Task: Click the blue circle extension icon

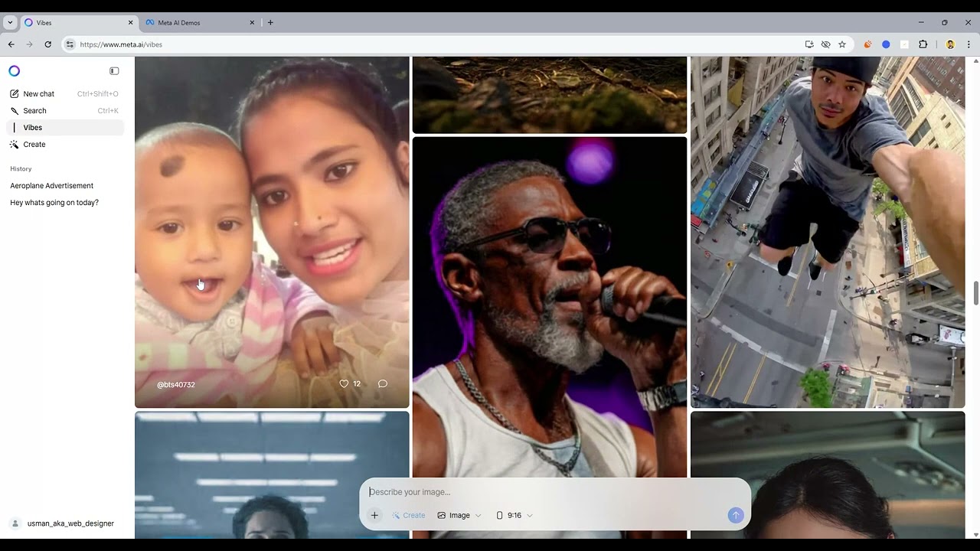Action: 886,44
